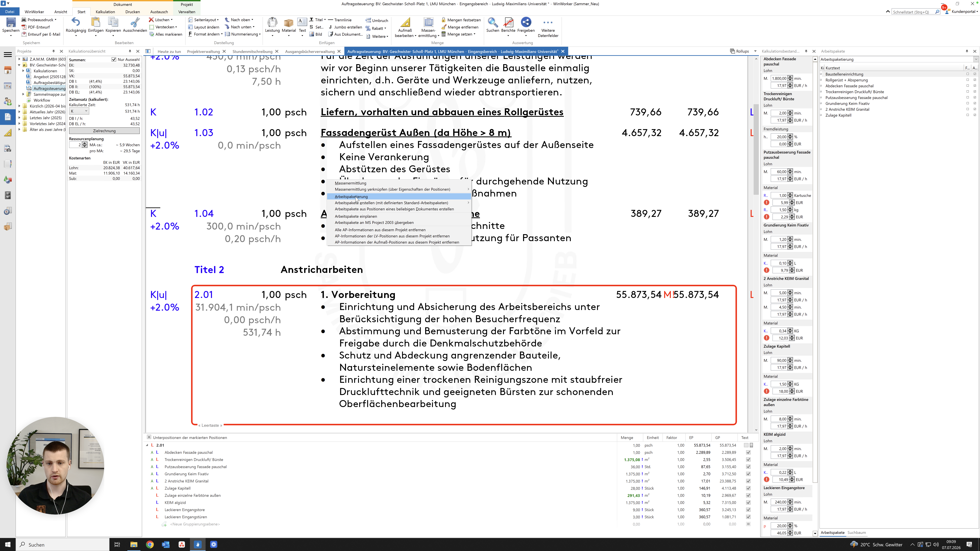Insert a Leistung position icon
Viewport: 980px width, 551px height.
point(272,22)
